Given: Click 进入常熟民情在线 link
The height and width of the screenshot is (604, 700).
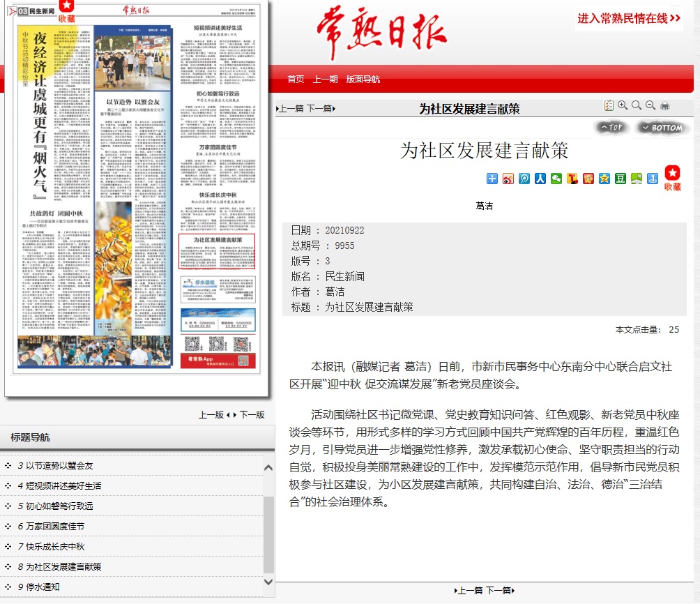Looking at the screenshot, I should [629, 19].
